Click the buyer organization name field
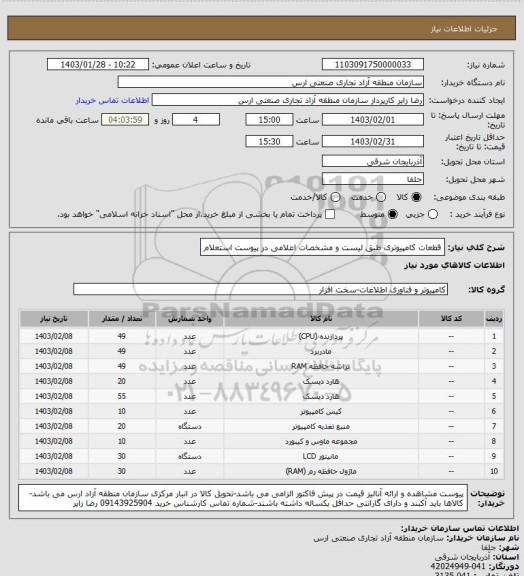The height and width of the screenshot is (576, 524). 270,82
